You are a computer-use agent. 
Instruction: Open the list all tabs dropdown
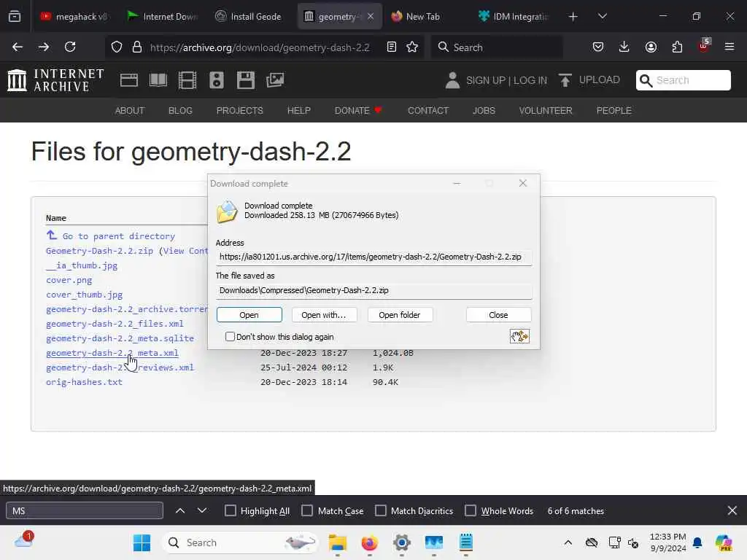pyautogui.click(x=603, y=17)
